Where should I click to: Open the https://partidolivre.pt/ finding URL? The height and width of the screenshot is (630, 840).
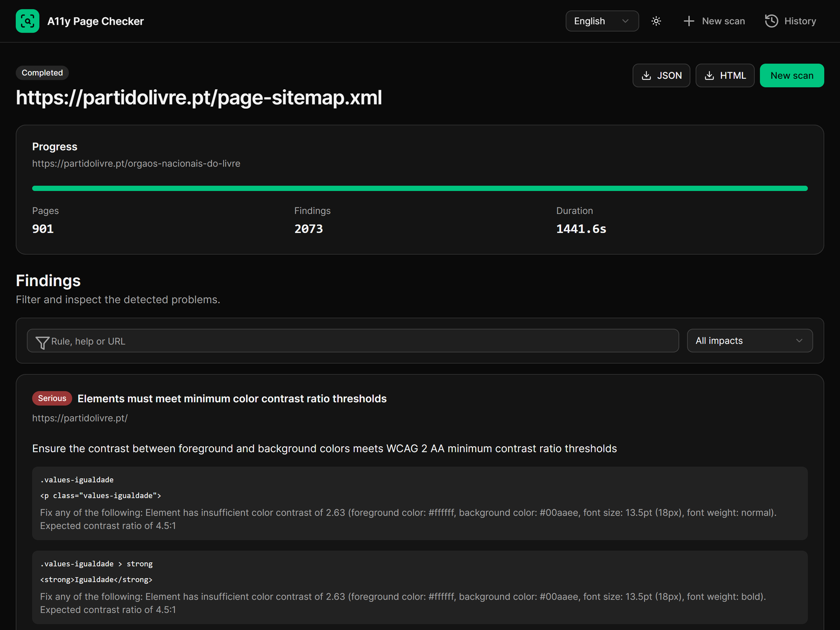80,418
